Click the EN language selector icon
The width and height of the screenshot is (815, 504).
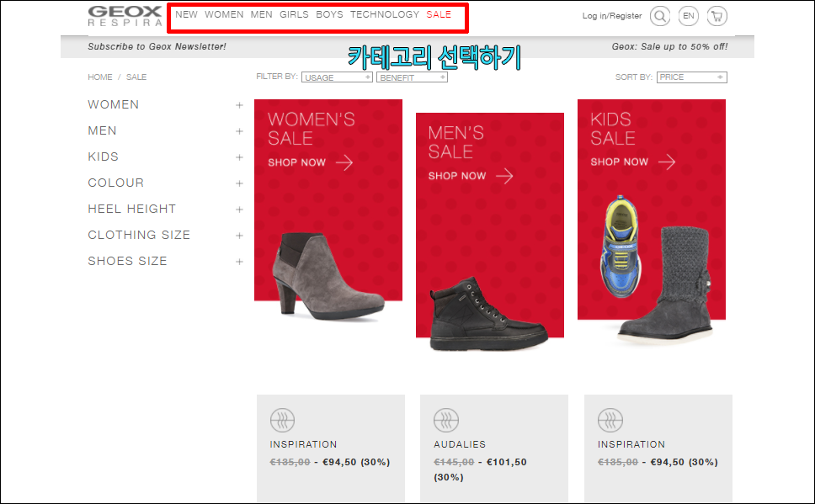coord(688,16)
